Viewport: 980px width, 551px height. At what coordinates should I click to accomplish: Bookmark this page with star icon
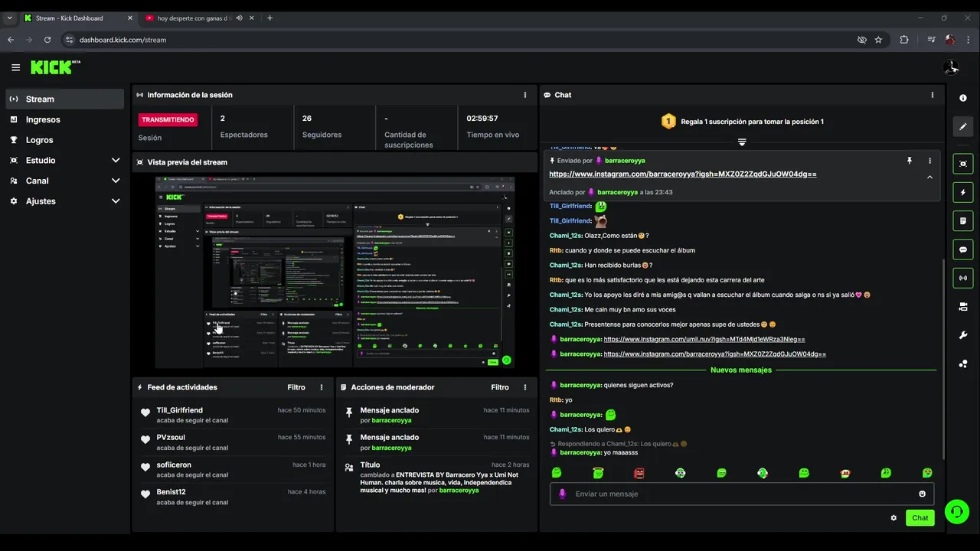[878, 40]
